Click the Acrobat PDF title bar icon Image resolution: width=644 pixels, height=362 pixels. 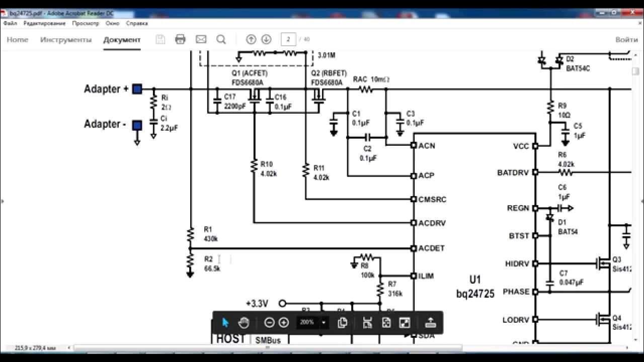pyautogui.click(x=5, y=14)
